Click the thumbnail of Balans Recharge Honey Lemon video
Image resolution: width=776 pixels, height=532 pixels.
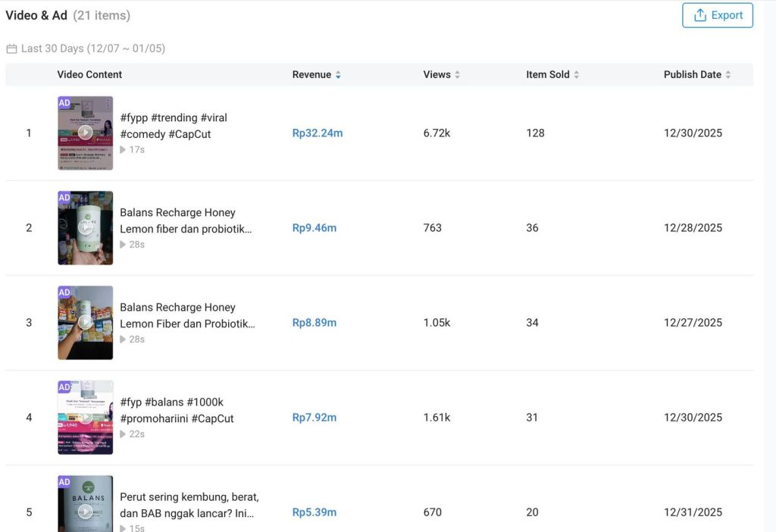85,227
